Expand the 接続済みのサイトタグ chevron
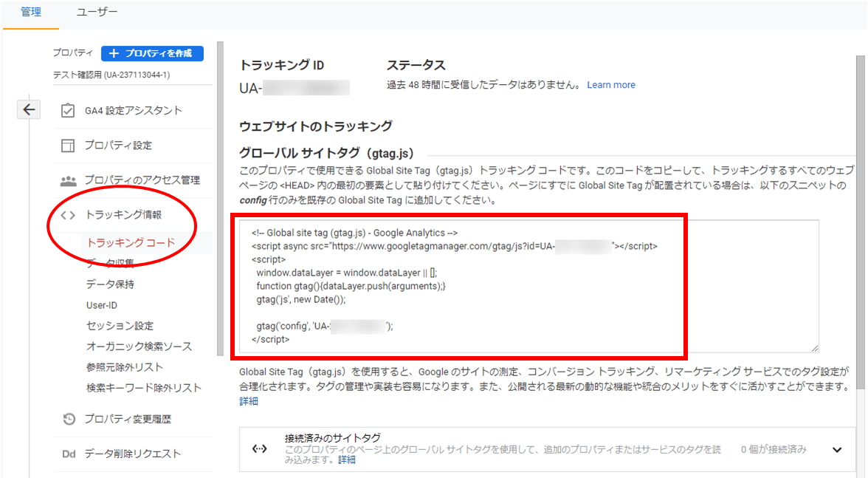This screenshot has width=868, height=478. point(836,449)
